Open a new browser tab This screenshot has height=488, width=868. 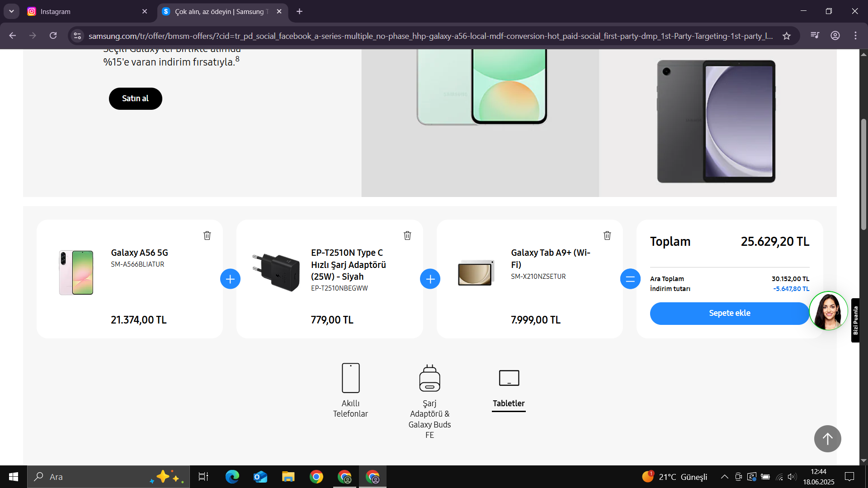(299, 12)
